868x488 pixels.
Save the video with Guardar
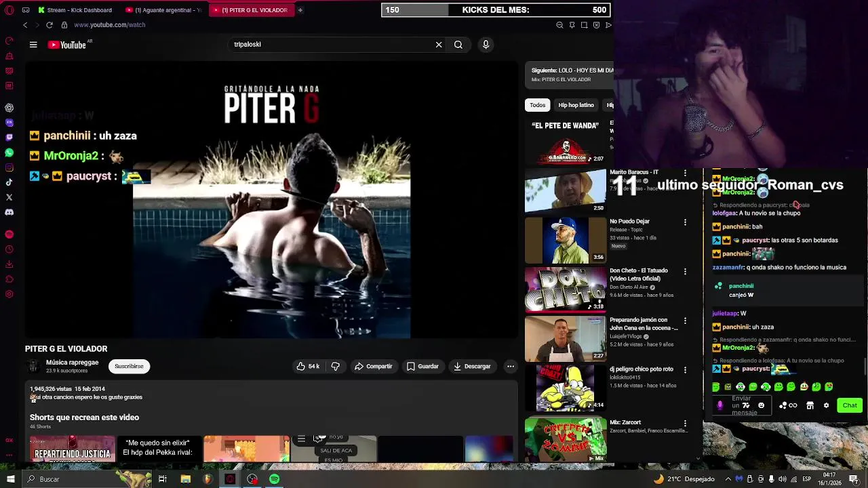(422, 367)
